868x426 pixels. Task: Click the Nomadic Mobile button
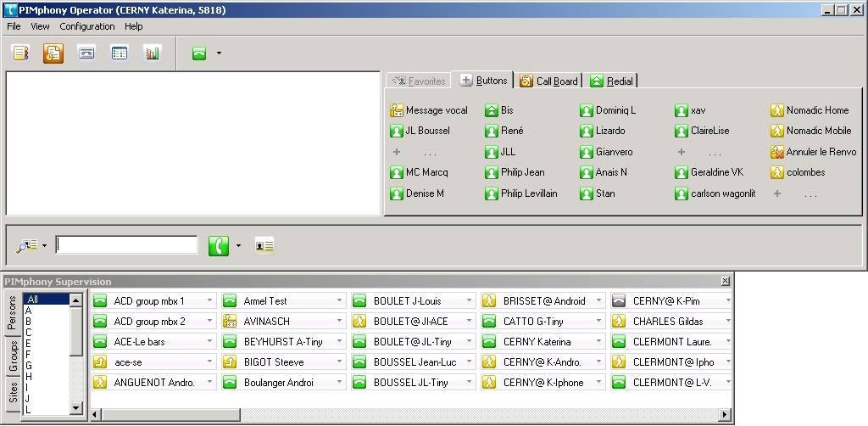pos(811,131)
